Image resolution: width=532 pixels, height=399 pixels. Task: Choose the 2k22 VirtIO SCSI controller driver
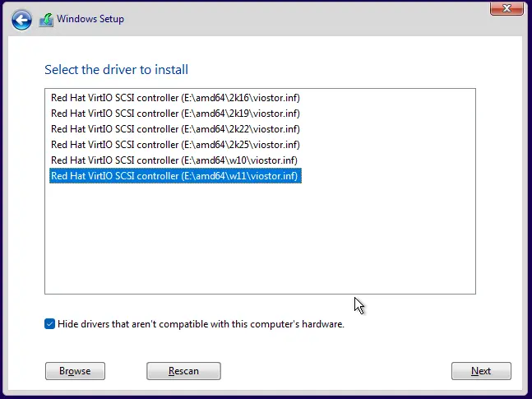175,129
